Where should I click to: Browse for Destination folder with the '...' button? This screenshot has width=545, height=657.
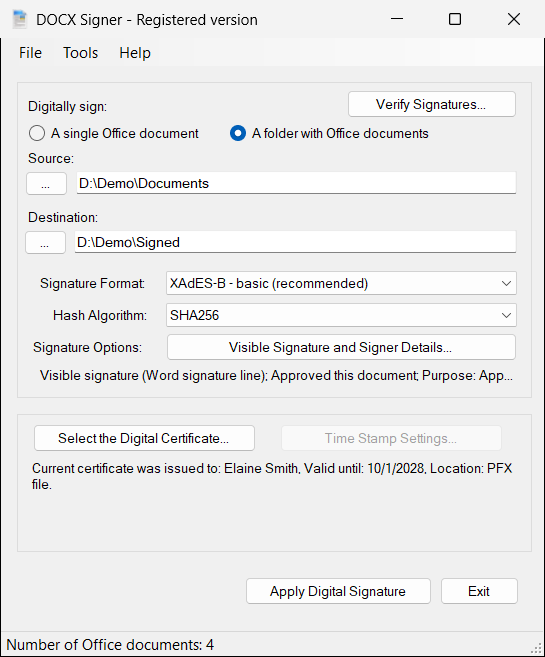(x=45, y=243)
